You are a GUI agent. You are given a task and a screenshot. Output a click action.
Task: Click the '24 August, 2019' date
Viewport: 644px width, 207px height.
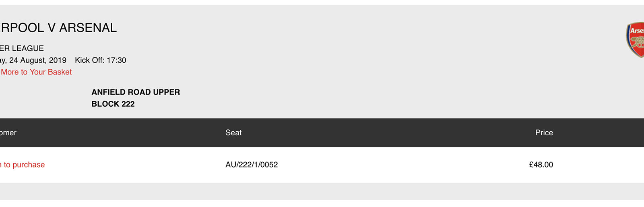pos(37,60)
